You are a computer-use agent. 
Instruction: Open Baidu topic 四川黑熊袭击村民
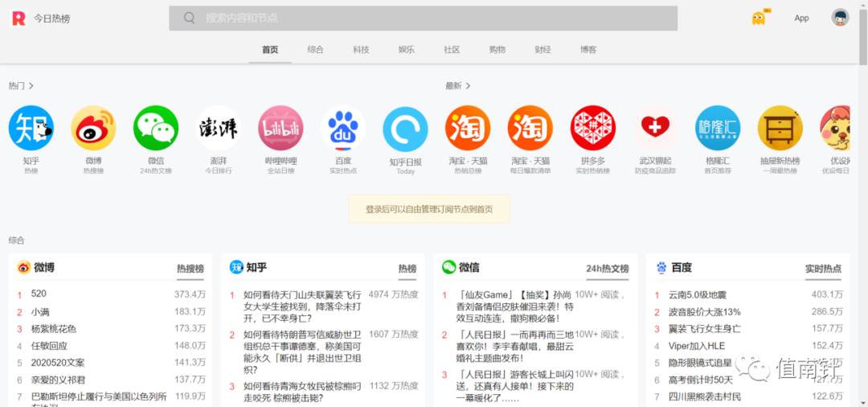point(705,397)
